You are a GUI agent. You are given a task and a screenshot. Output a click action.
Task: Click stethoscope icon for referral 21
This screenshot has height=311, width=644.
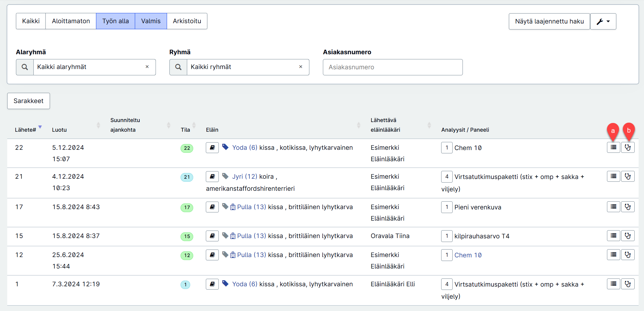[628, 176]
